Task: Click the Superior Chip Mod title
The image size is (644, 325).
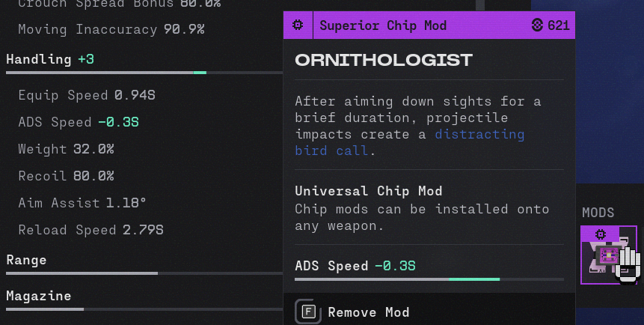Action: click(383, 25)
